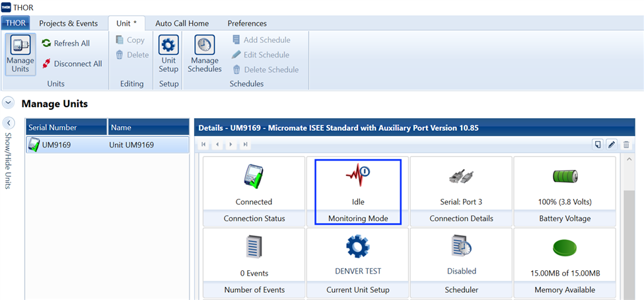Viewport: 644px width, 300px height.
Task: Click the Monitoring Mode waveform icon
Action: [357, 174]
